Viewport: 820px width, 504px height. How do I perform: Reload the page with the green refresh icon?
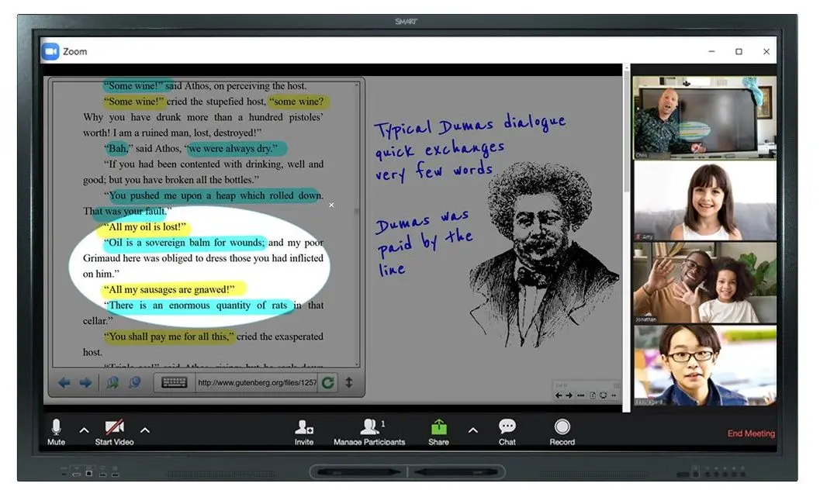coord(328,382)
